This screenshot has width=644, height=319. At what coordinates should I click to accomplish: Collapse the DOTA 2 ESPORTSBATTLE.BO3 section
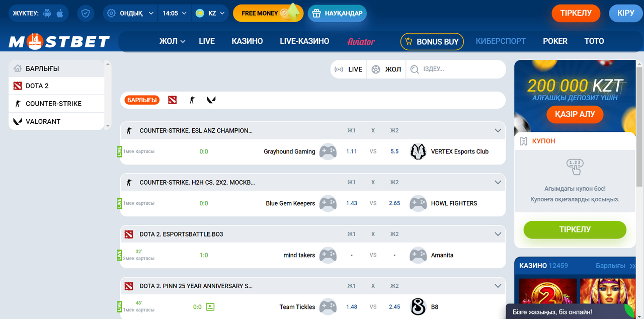498,234
